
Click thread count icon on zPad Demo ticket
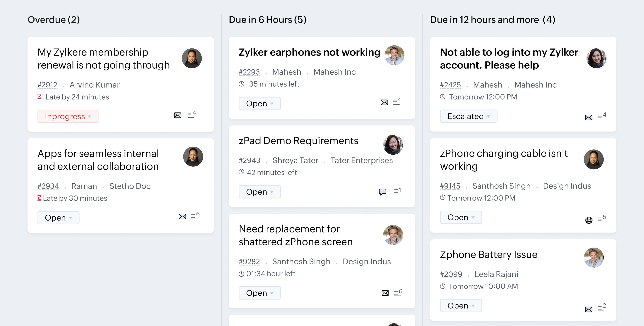click(398, 191)
